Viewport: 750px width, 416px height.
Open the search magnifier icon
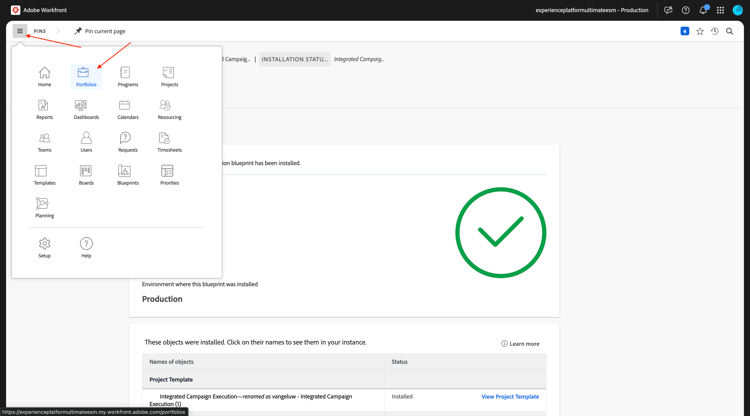point(729,31)
